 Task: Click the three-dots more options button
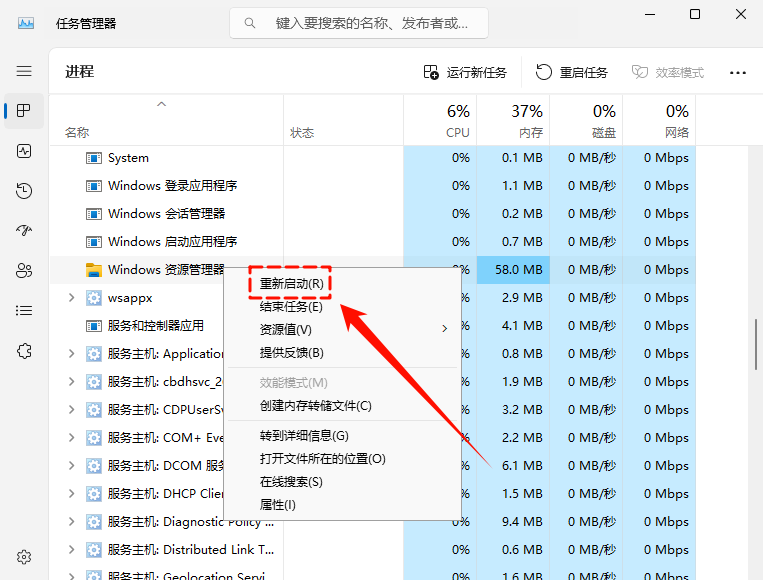pos(738,72)
